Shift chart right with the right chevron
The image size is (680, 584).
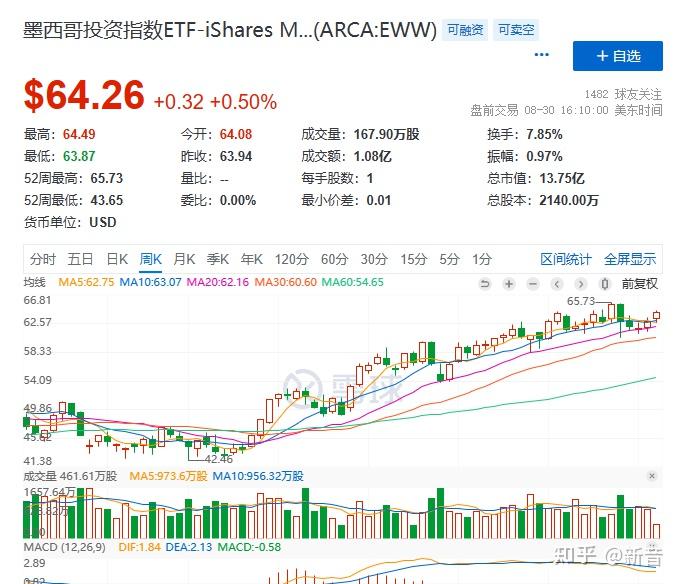(x=581, y=284)
